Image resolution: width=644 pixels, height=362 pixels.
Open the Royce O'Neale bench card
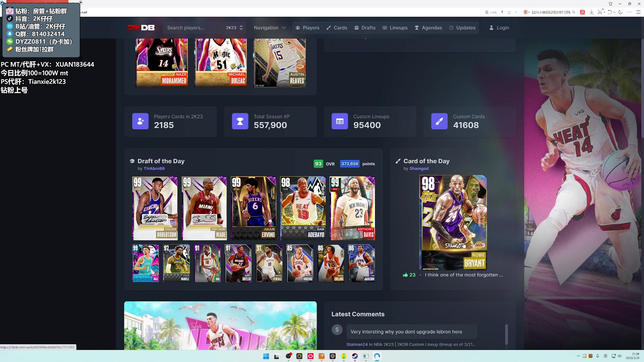pos(269,263)
